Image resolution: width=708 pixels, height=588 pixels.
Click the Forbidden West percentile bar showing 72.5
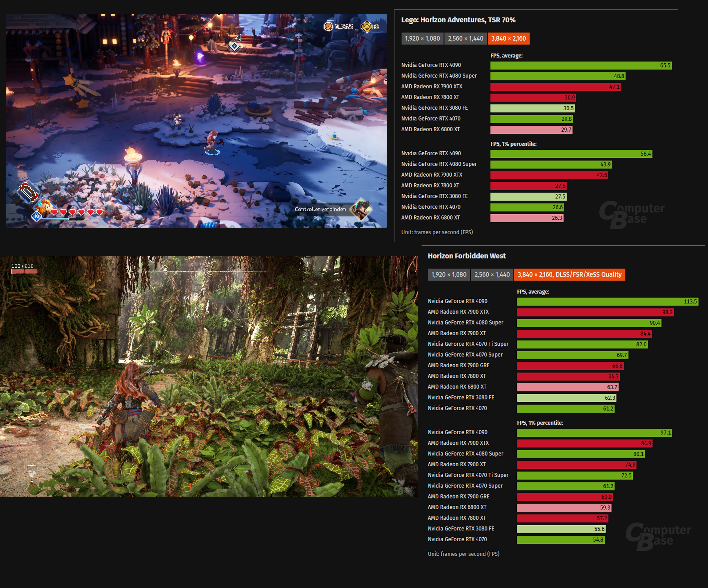pyautogui.click(x=575, y=475)
